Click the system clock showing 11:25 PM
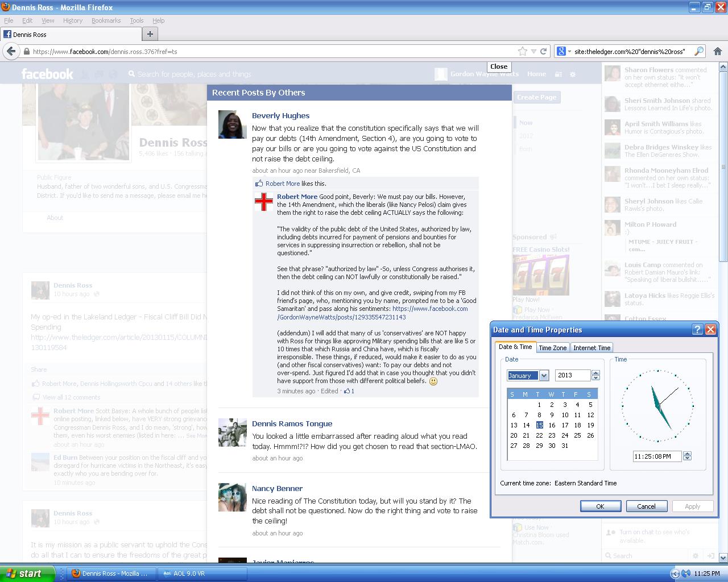728x582 pixels. coord(707,573)
